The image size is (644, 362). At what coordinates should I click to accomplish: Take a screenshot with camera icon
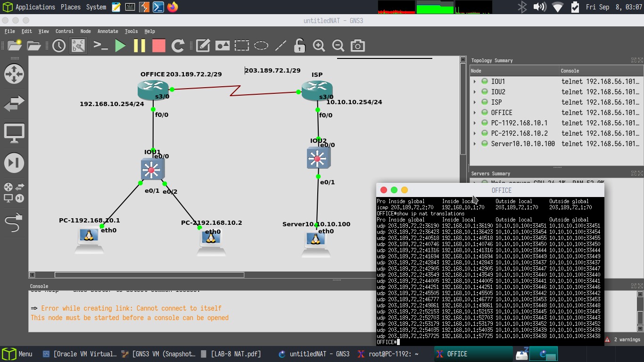tap(358, 46)
